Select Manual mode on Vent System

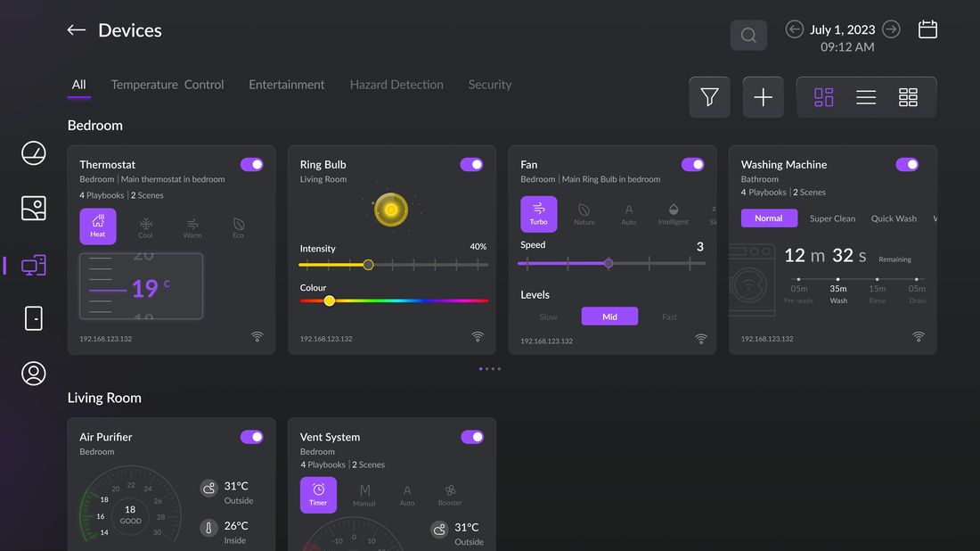click(x=364, y=496)
